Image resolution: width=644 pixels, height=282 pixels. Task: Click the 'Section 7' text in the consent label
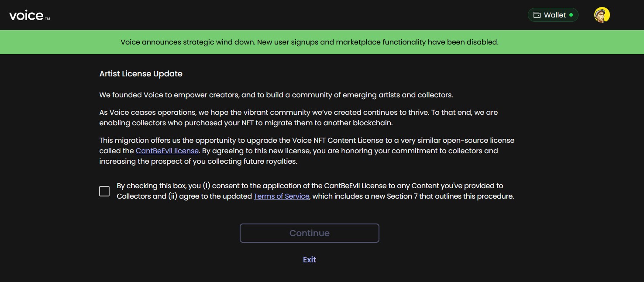[402, 196]
